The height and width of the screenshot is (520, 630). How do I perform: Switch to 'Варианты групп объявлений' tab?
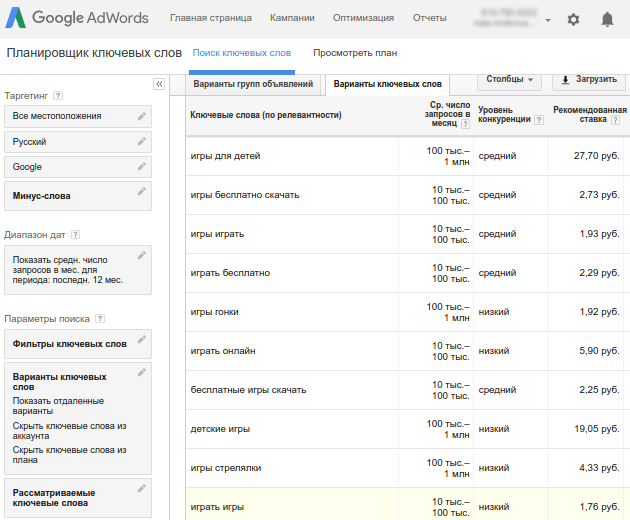pyautogui.click(x=253, y=84)
